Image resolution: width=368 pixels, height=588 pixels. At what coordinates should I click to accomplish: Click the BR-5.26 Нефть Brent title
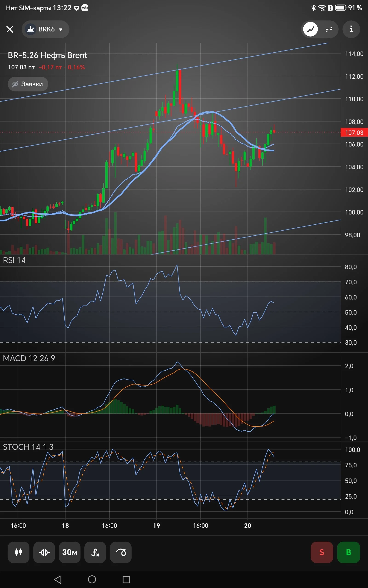pos(47,55)
